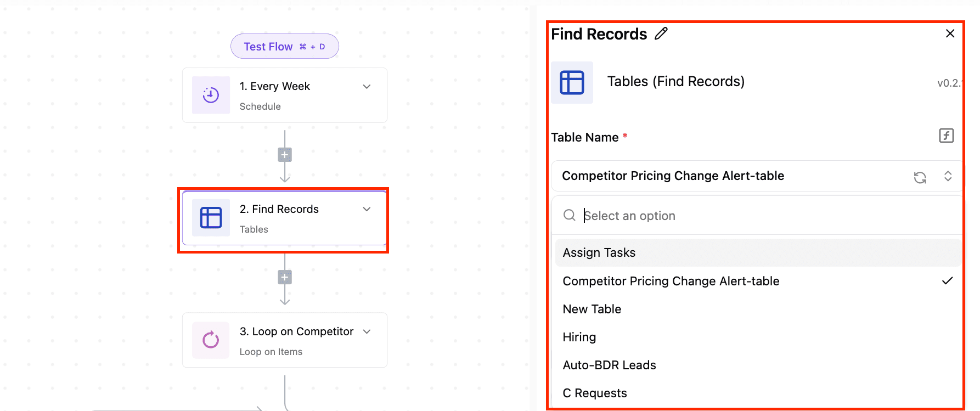Click the pencil icon to rename Find Records
This screenshot has height=411, width=980.
pyautogui.click(x=662, y=34)
